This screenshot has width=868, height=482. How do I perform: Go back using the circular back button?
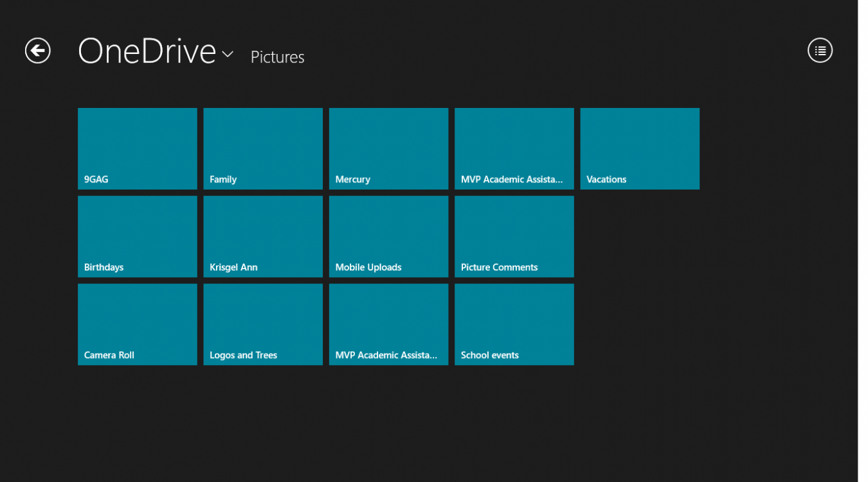[37, 50]
